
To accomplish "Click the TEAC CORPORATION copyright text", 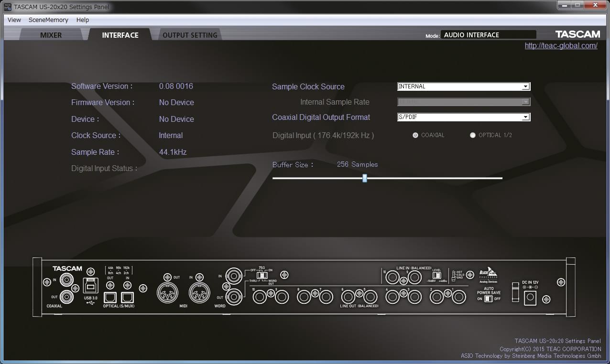I will (550, 349).
